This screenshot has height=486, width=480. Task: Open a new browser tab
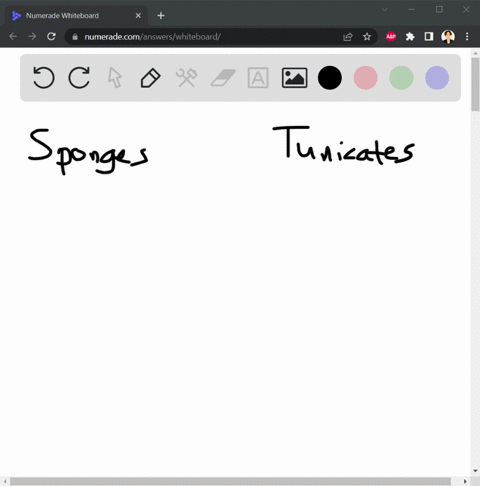point(161,16)
